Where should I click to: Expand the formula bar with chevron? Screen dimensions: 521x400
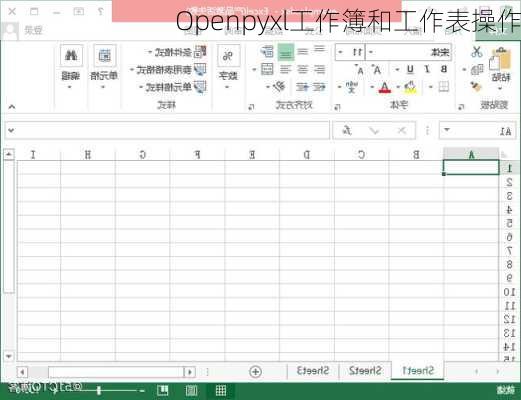(11, 130)
